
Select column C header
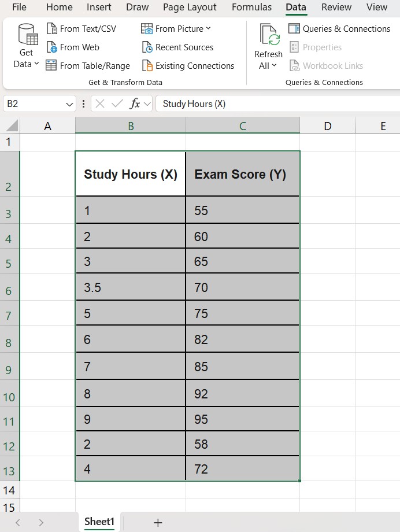click(x=243, y=126)
